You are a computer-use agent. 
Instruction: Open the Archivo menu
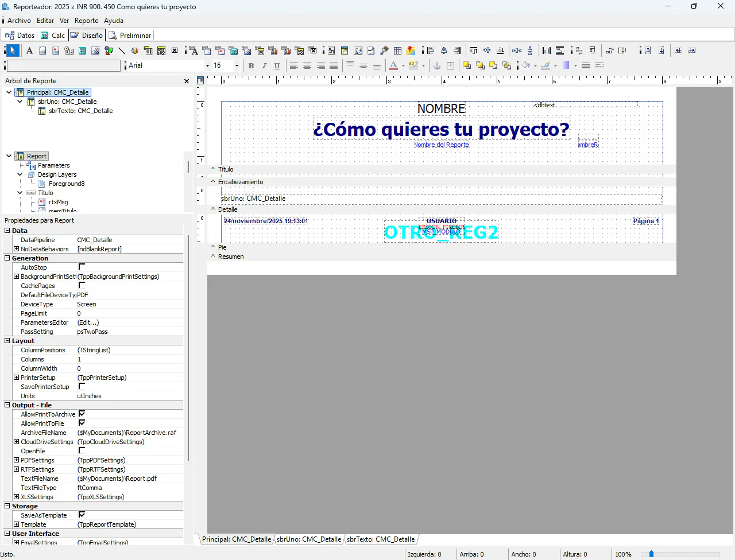tap(20, 21)
